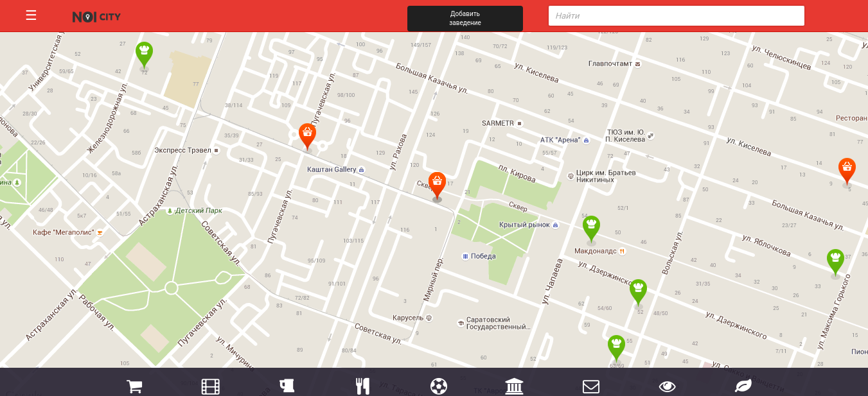The width and height of the screenshot is (868, 396).
Task: Click the Мирный пер. street label
Action: 434,280
